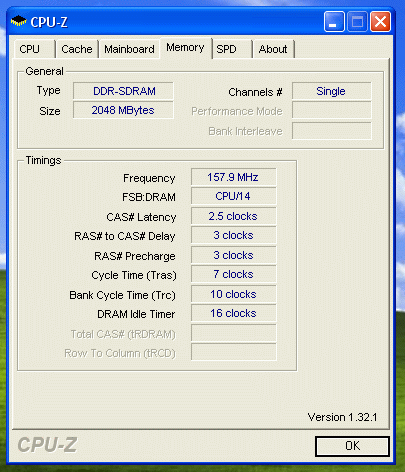This screenshot has height=472, width=405.
Task: Click the Type label in General
Action: click(x=48, y=91)
